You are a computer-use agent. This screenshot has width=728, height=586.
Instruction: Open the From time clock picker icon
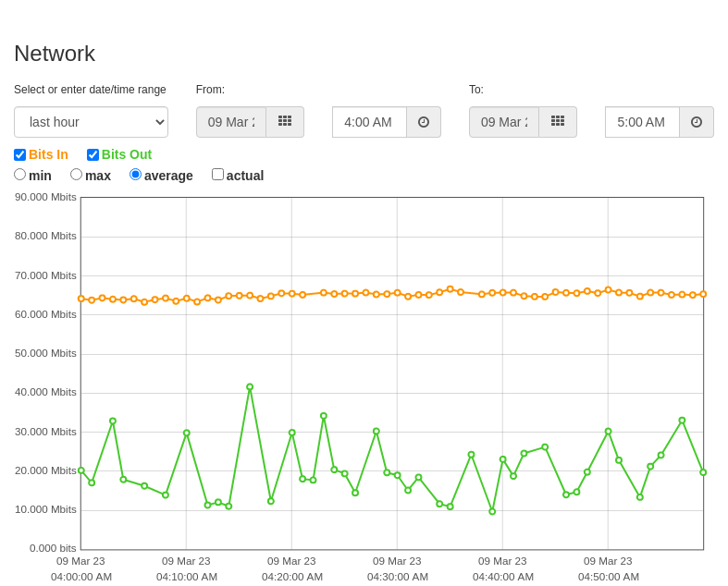[424, 122]
